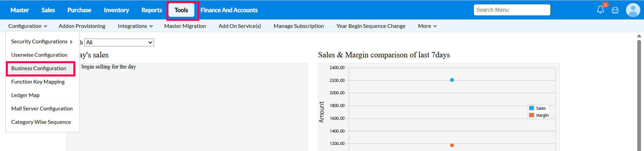Open the notifications bell icon
The image size is (644, 151).
click(600, 10)
